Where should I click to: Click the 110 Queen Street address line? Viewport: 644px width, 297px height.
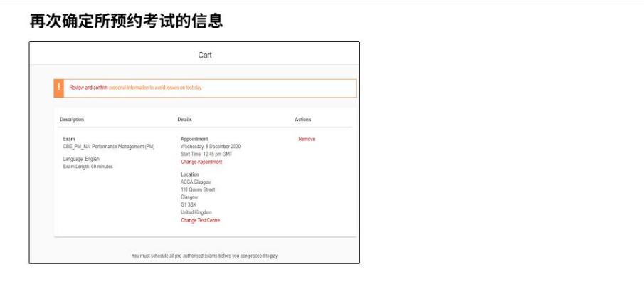click(198, 190)
